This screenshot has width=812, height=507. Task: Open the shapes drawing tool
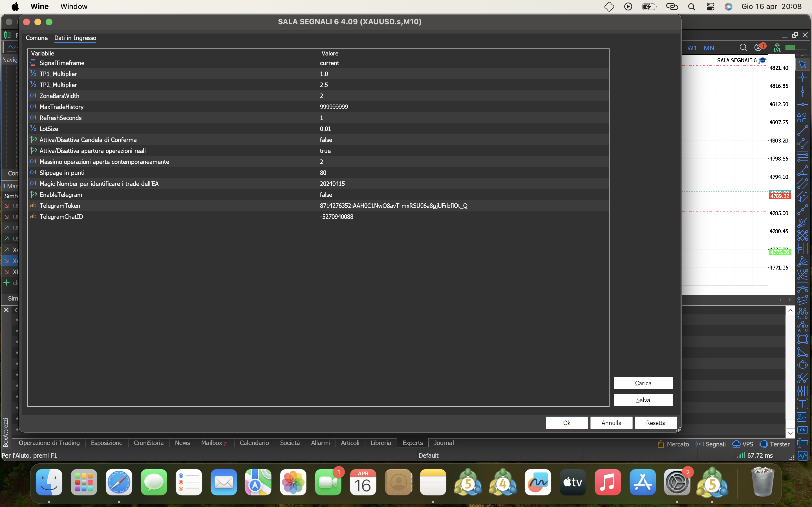click(802, 117)
